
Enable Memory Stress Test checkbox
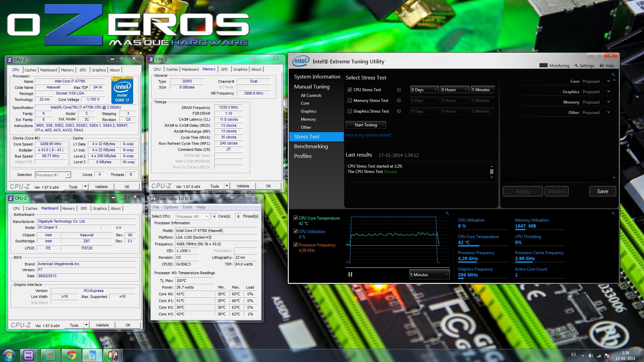(350, 101)
